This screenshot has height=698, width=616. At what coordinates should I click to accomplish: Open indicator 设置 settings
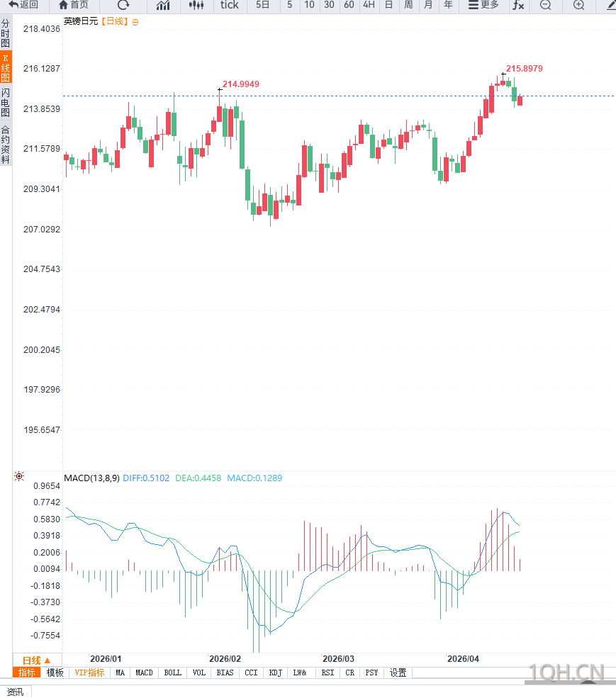(x=398, y=673)
